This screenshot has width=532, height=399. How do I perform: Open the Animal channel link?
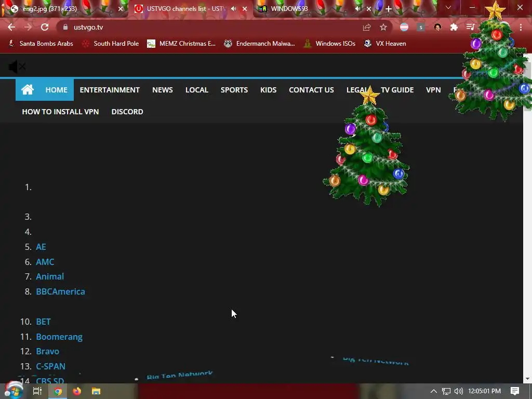click(50, 276)
